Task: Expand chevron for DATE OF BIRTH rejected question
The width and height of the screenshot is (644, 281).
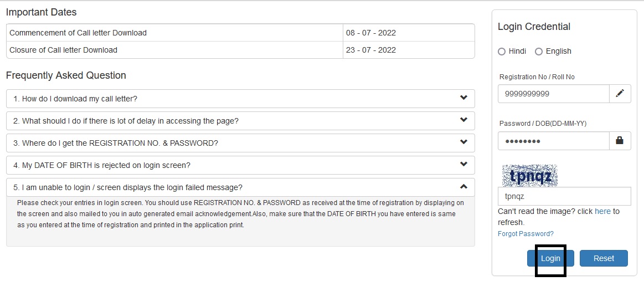Action: coord(463,165)
